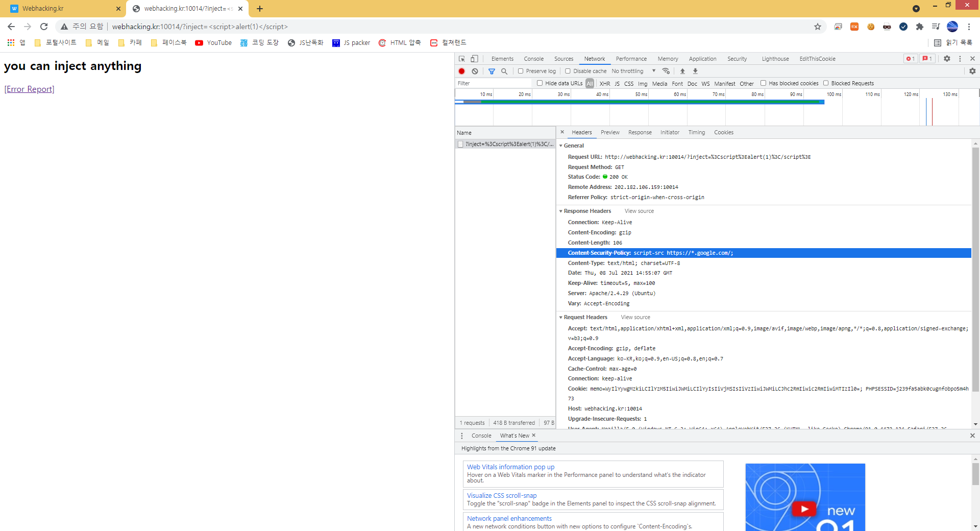The height and width of the screenshot is (531, 980).
Task: Toggle Has blocked cookies checkbox
Action: point(763,83)
